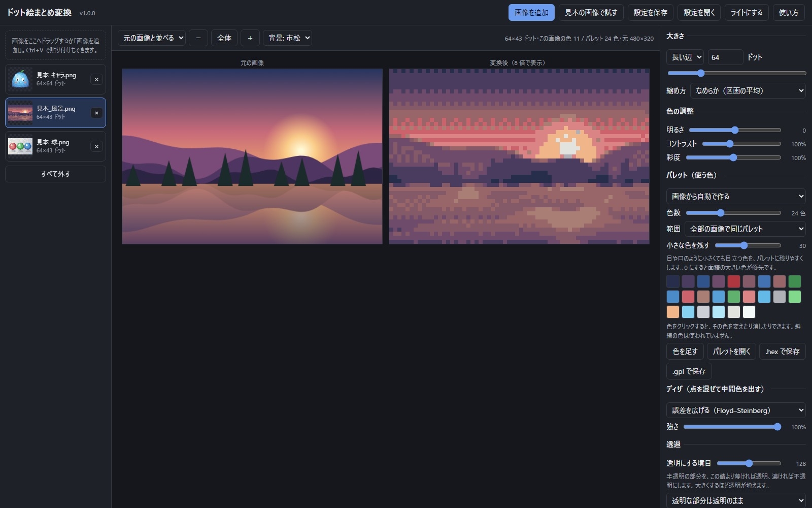Click the .hex で保存 button

[783, 352]
